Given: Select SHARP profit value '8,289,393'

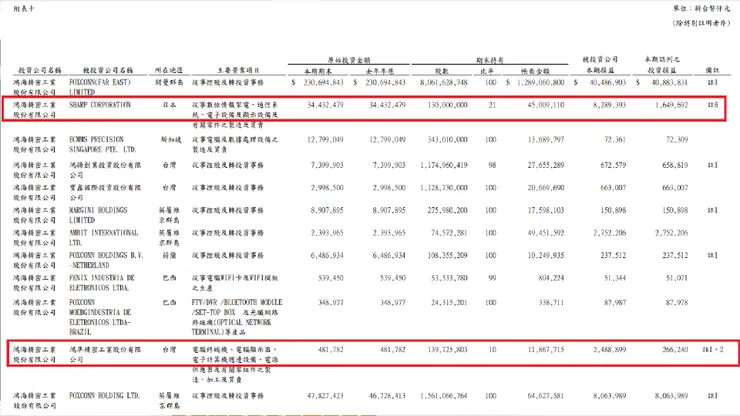Looking at the screenshot, I should (x=610, y=105).
